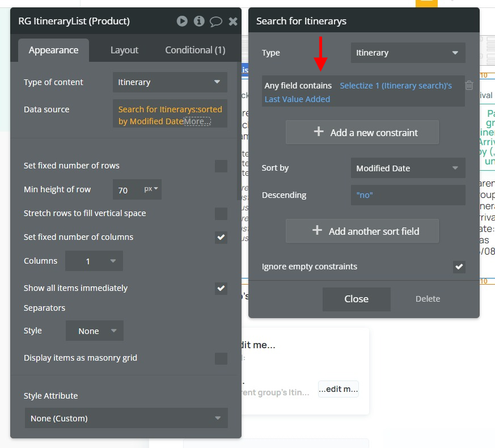Switch to the Layout tab
The width and height of the screenshot is (495, 448).
[124, 50]
